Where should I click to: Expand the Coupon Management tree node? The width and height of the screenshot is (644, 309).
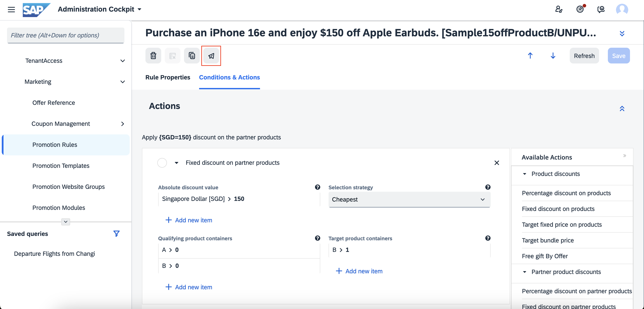[x=122, y=124]
